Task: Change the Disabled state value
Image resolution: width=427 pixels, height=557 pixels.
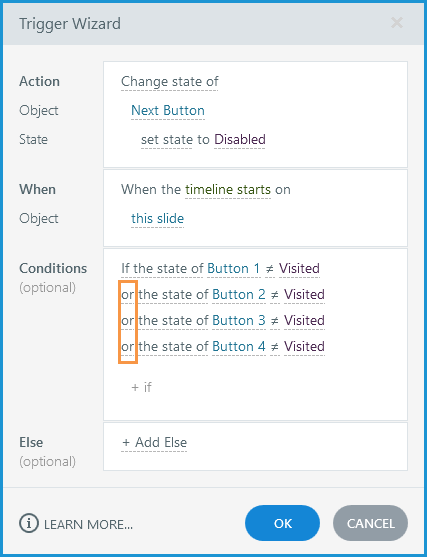Action: click(x=240, y=139)
